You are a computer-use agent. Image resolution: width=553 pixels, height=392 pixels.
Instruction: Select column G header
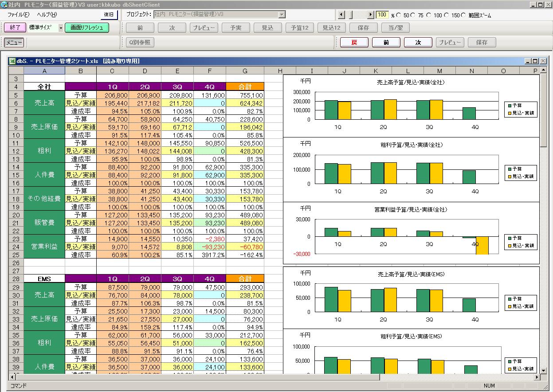(245, 71)
